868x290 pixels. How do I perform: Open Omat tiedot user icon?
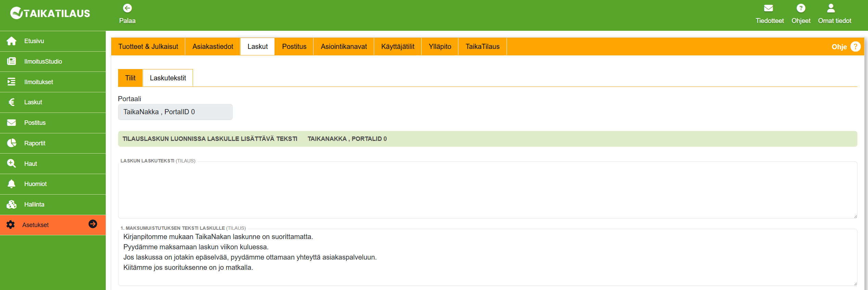click(831, 8)
